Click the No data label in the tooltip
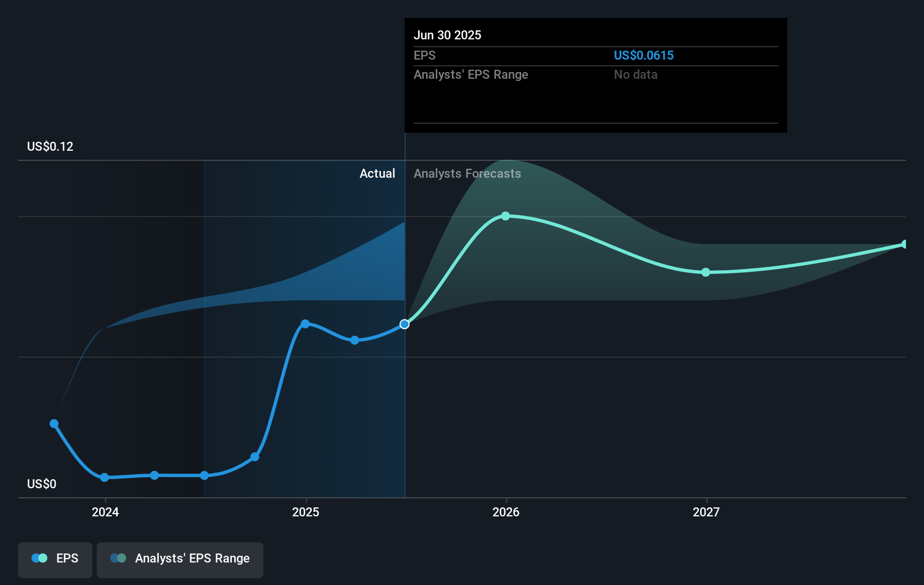Viewport: 924px width, 585px height. click(635, 74)
